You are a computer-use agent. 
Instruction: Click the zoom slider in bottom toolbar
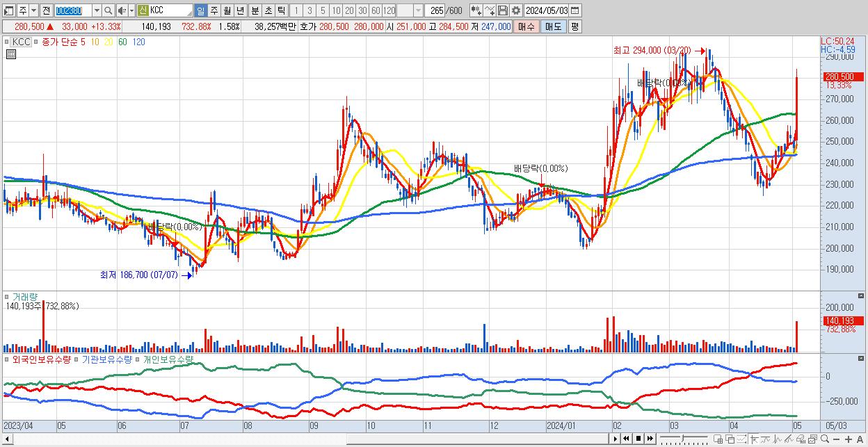[x=684, y=439]
